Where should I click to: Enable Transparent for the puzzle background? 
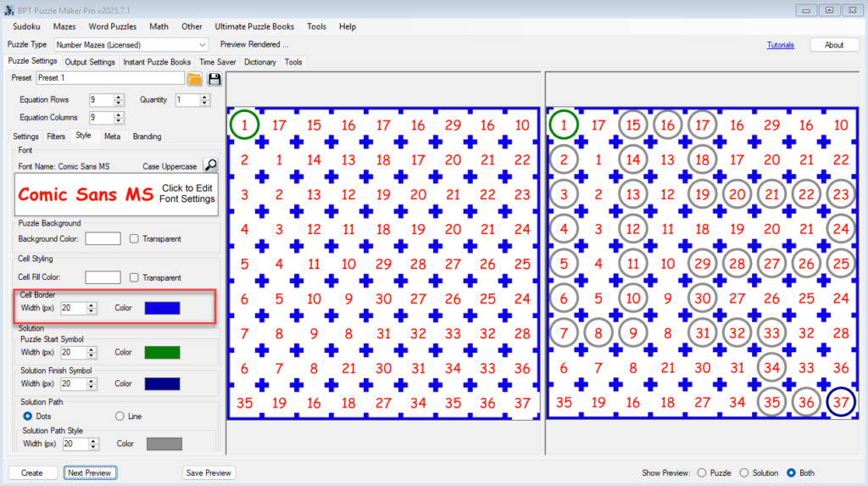click(135, 239)
